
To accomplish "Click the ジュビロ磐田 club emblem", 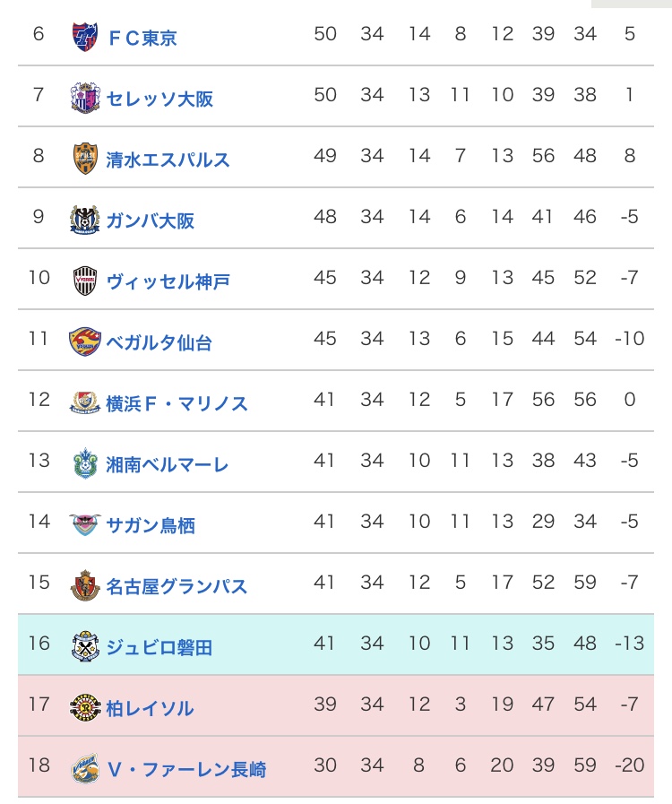I will pyautogui.click(x=85, y=646).
